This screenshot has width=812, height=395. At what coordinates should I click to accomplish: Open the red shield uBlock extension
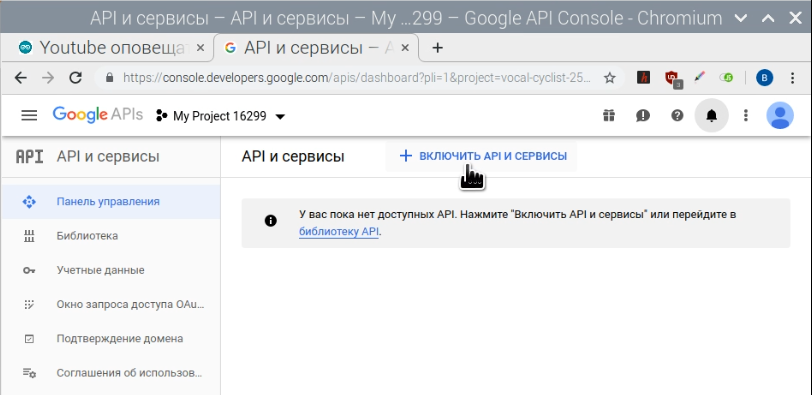click(x=673, y=79)
